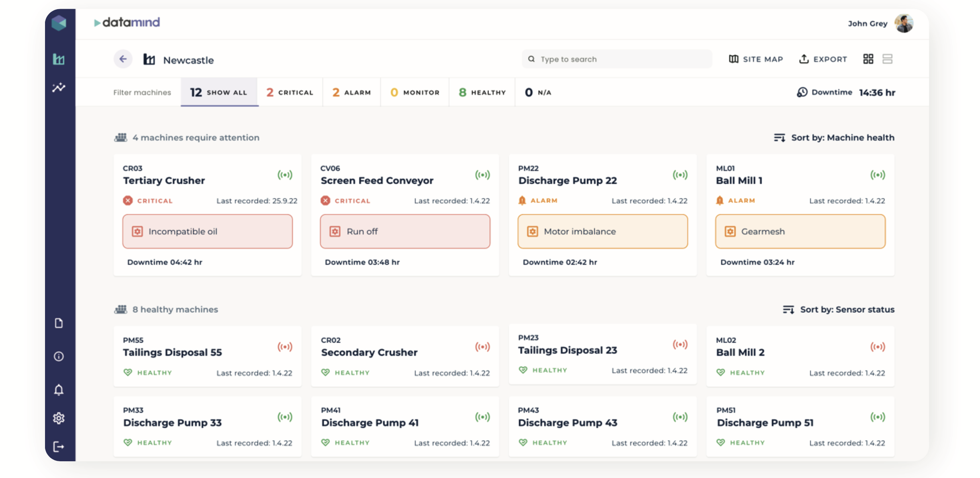The height and width of the screenshot is (478, 980).
Task: Click the back arrow next to Newcastle
Action: click(123, 59)
